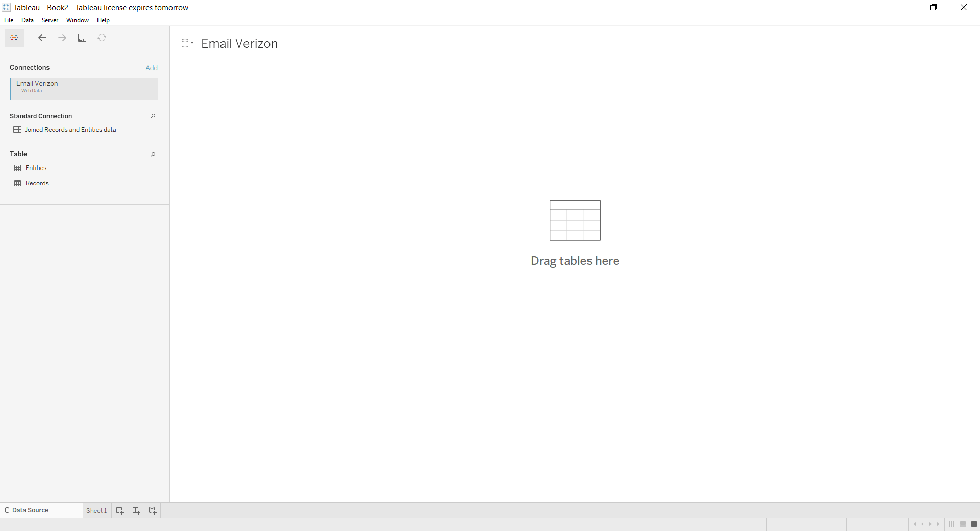Save the workbook with the disk icon
Screen dimensions: 980x531
coord(82,38)
